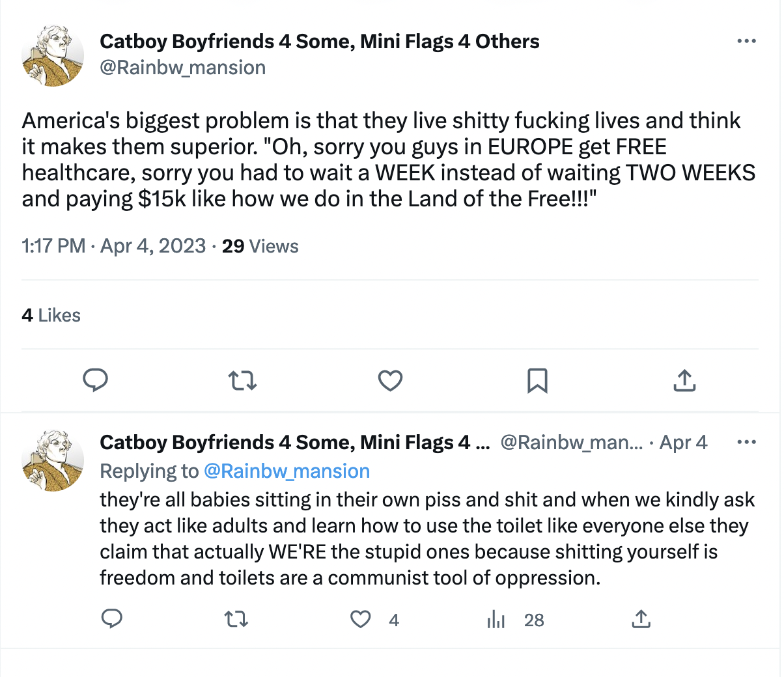Open more options for the reply tweet
This screenshot has height=677, width=784.
point(746,443)
